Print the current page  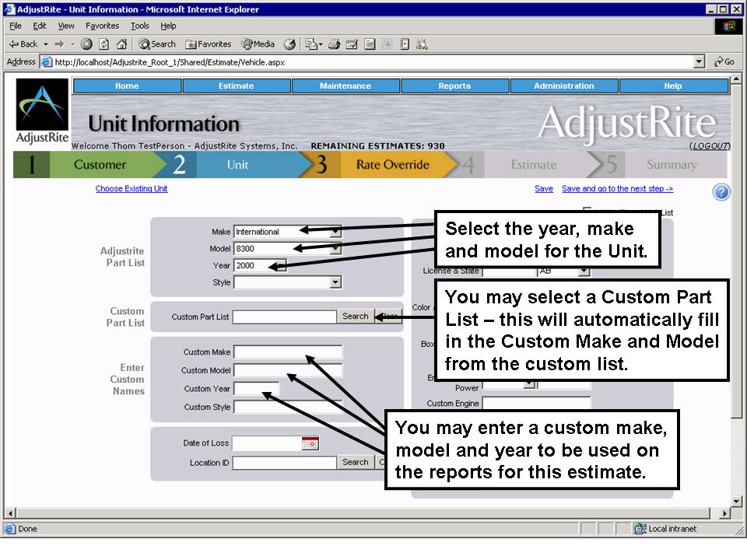pos(334,44)
